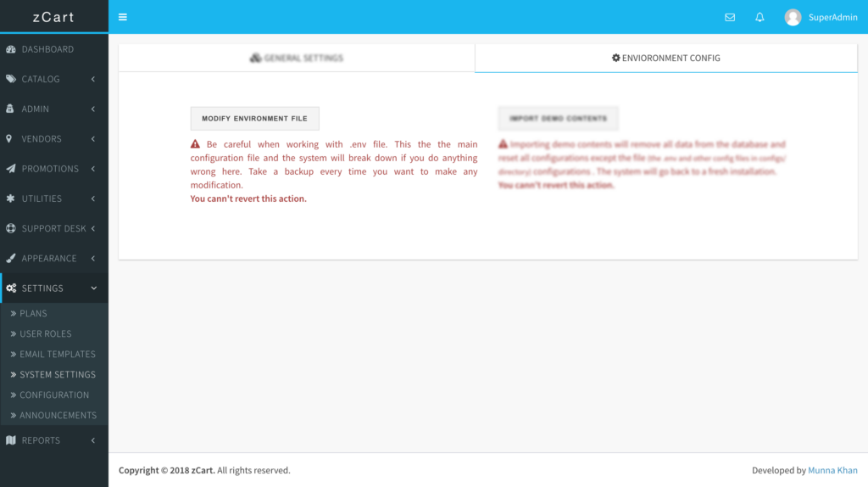This screenshot has height=487, width=868.
Task: Click the Copyright 2018 zCart footer text
Action: [167, 470]
